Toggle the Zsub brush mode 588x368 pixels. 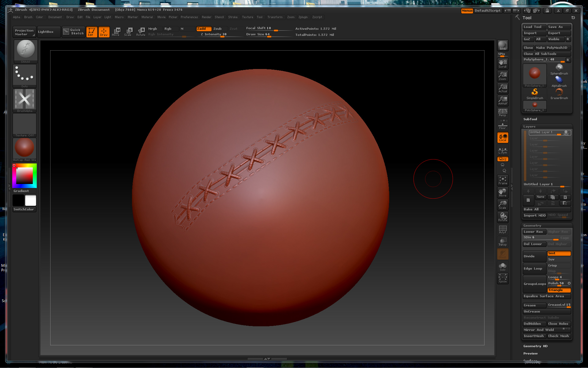pyautogui.click(x=217, y=28)
